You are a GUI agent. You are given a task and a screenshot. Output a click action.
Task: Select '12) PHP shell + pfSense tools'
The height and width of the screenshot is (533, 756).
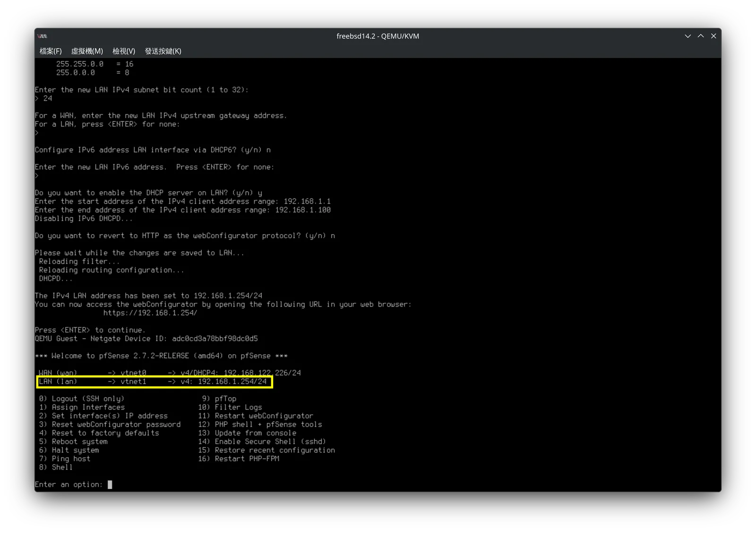[x=260, y=424]
